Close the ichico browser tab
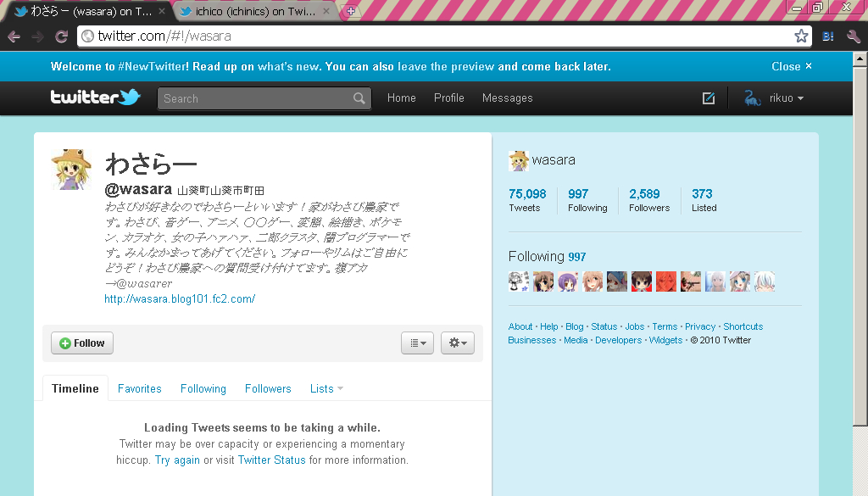The height and width of the screenshot is (496, 868). 326,11
